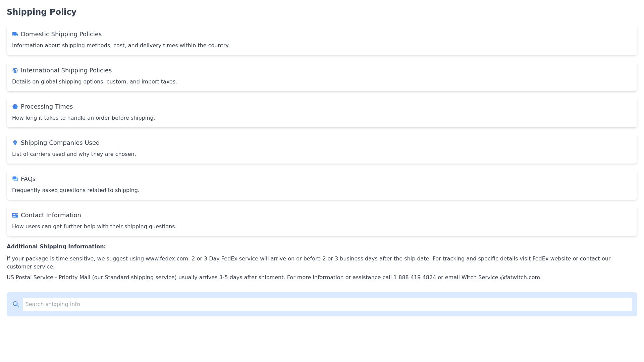644x362 pixels.
Task: Click the contact card icon
Action: click(x=15, y=215)
